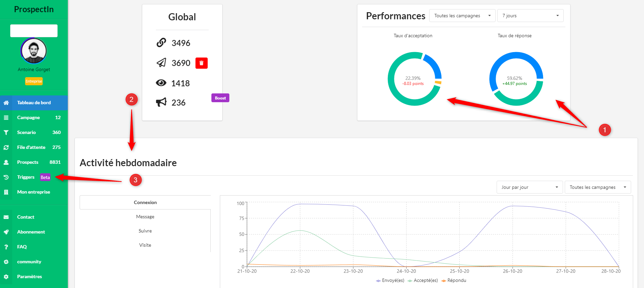Click the history icon next to Triggers
644x288 pixels.
click(6, 177)
